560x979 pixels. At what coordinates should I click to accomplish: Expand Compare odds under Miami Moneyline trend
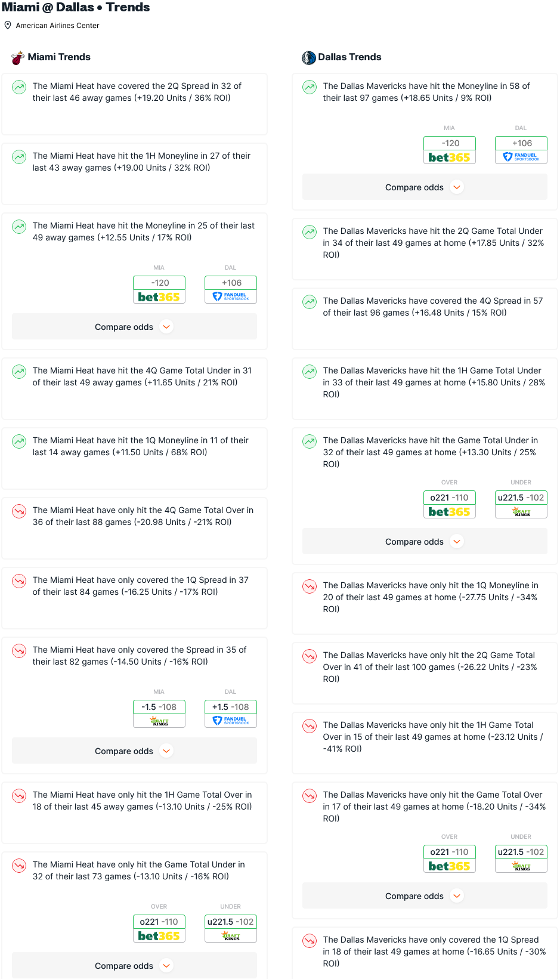pyautogui.click(x=135, y=327)
